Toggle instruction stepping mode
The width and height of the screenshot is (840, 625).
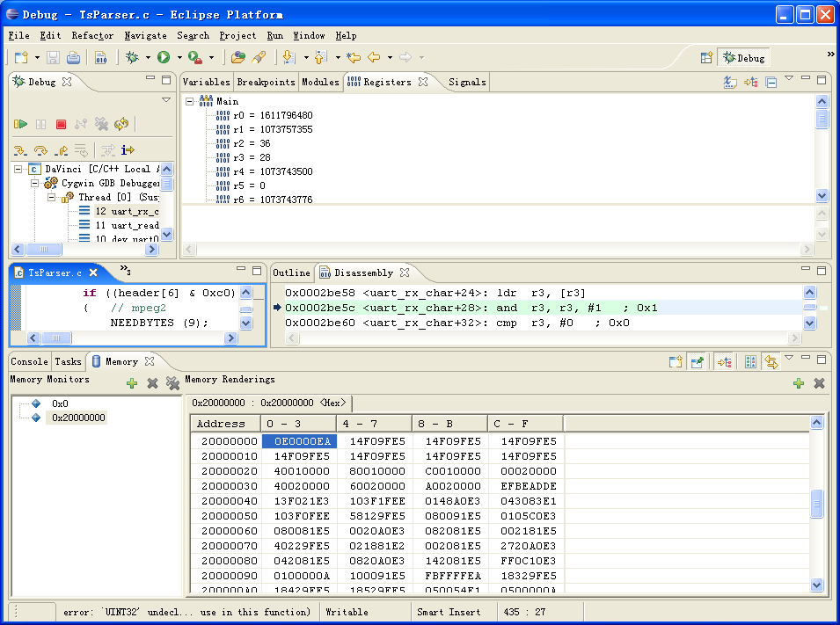tap(128, 149)
